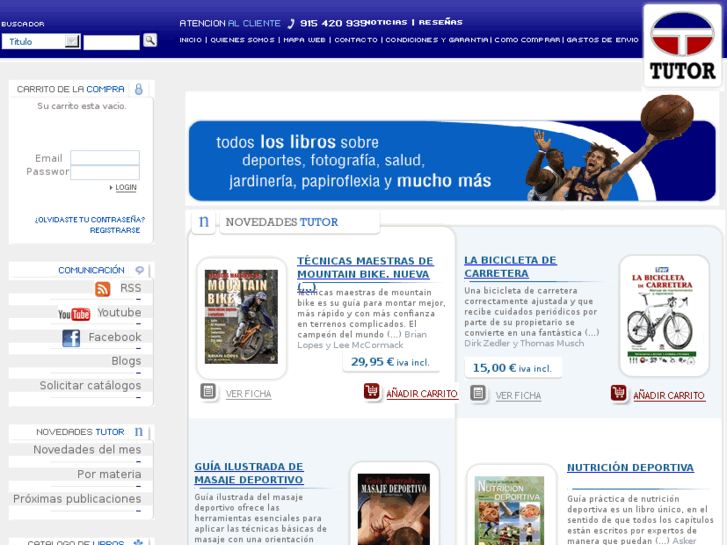The image size is (727, 545).
Task: Open Próximas publicaciones link
Action: click(x=77, y=499)
